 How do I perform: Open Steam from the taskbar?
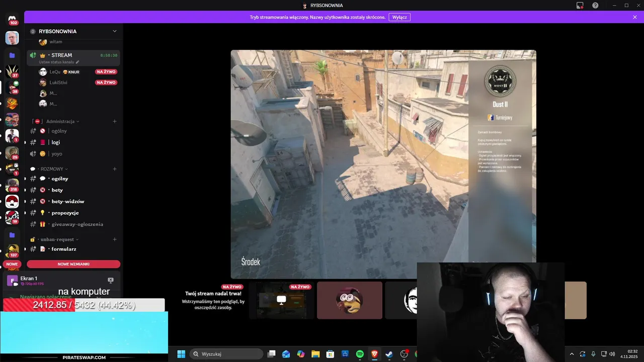(389, 354)
